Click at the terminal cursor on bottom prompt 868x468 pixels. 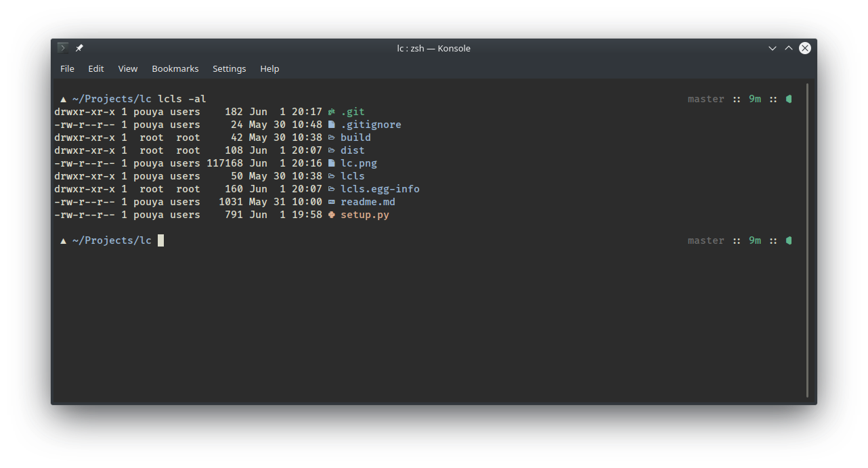click(x=160, y=240)
